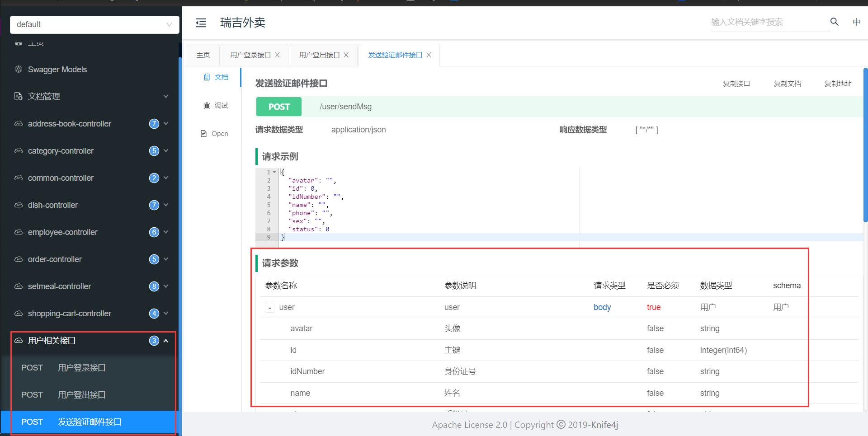Click 复制文档 button

787,84
